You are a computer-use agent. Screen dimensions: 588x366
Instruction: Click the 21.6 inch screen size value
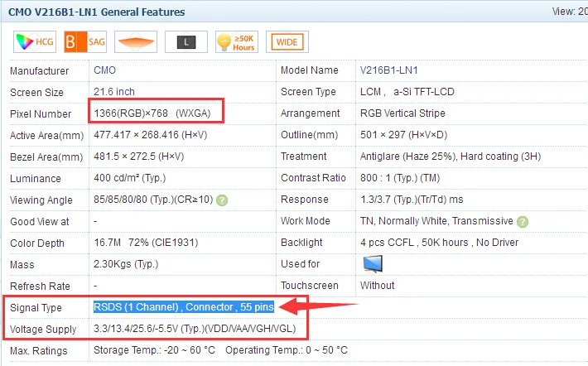[114, 92]
